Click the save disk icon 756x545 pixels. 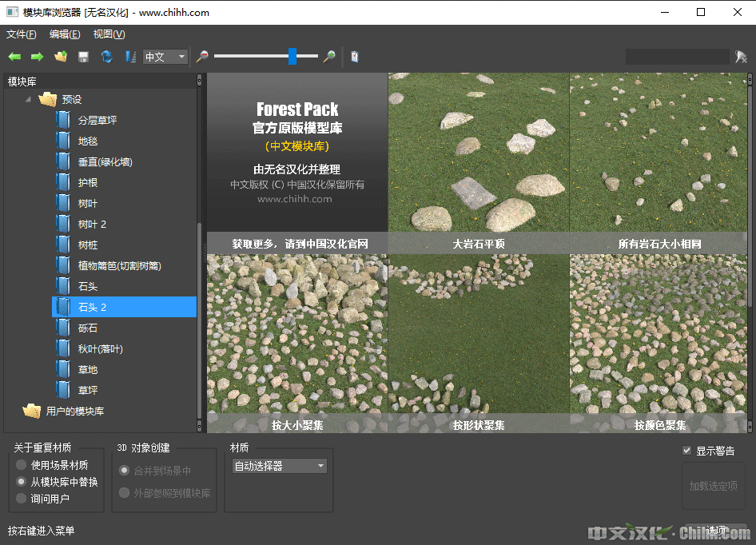(x=83, y=57)
